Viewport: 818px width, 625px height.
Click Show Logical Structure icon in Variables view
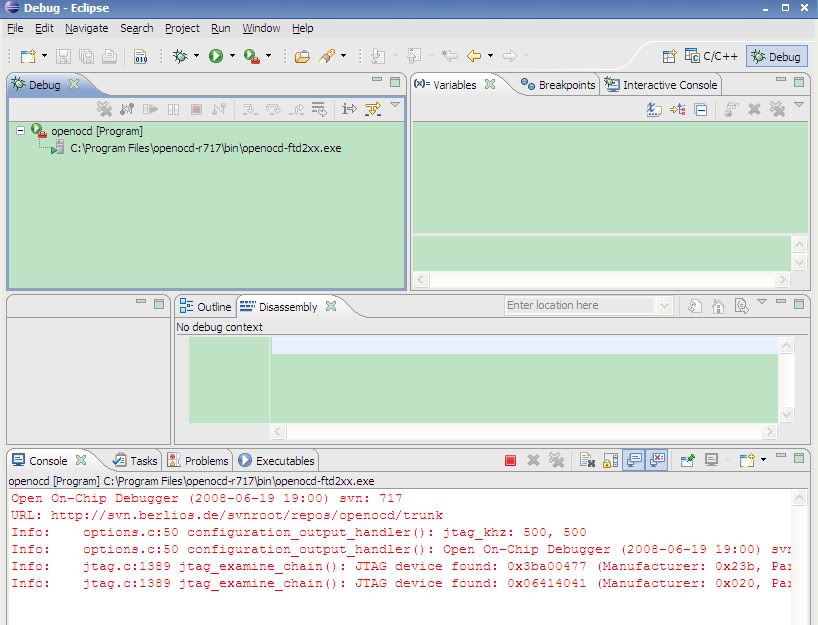[x=677, y=109]
